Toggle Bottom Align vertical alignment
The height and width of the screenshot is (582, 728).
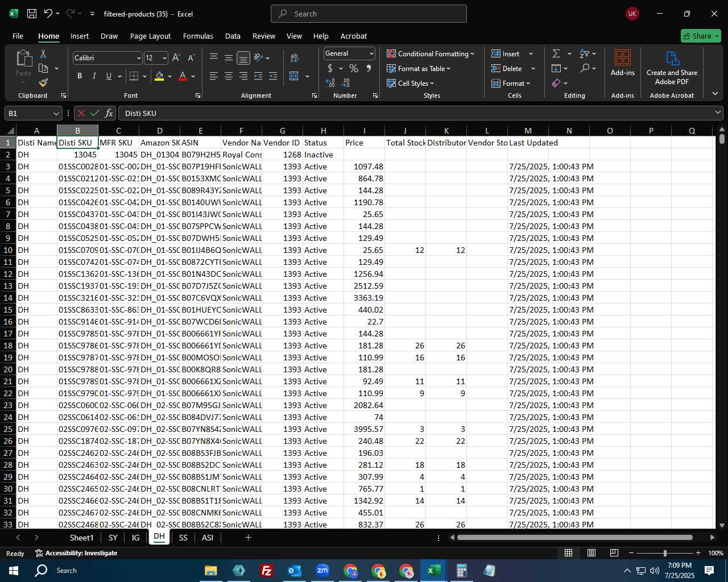tap(243, 58)
